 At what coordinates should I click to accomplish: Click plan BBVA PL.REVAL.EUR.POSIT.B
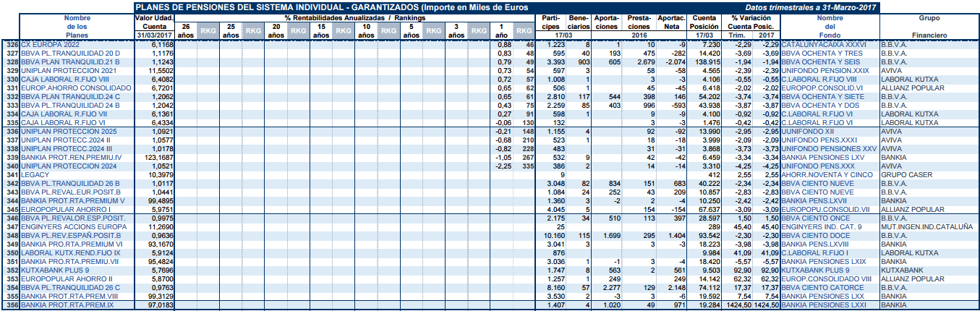click(x=70, y=192)
